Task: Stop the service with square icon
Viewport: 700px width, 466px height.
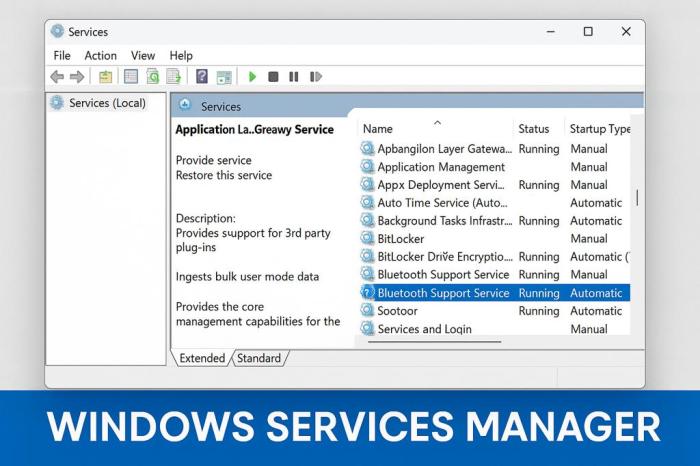Action: (x=273, y=77)
